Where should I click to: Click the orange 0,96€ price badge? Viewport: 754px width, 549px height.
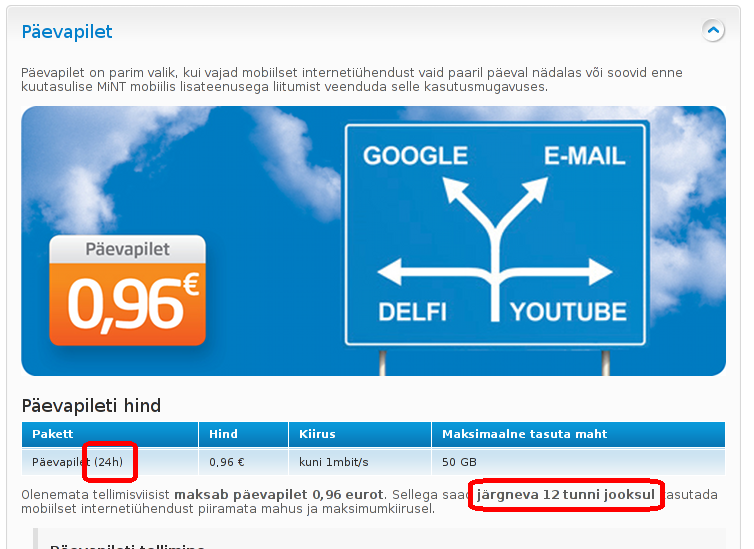[x=127, y=290]
